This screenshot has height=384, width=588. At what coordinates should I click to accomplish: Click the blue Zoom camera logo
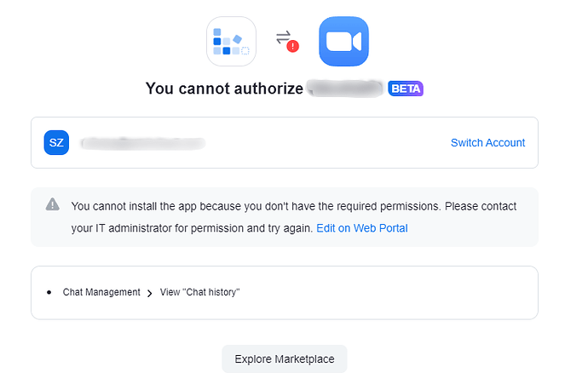point(343,42)
